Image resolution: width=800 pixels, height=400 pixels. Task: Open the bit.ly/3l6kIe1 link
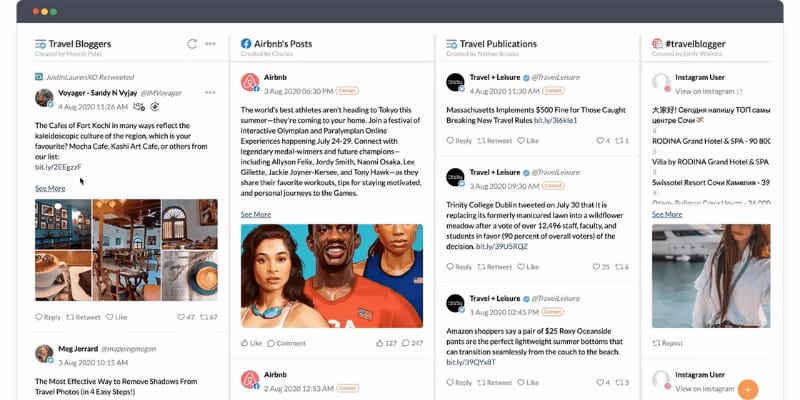pos(555,120)
